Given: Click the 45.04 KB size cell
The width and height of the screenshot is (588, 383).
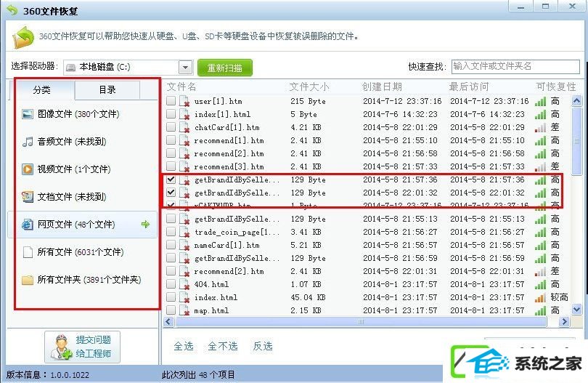Looking at the screenshot, I should (x=308, y=298).
